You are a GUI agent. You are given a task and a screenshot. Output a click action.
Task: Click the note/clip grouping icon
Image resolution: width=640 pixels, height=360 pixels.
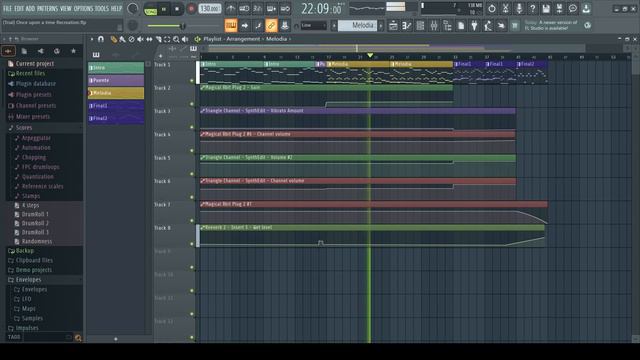(258, 26)
